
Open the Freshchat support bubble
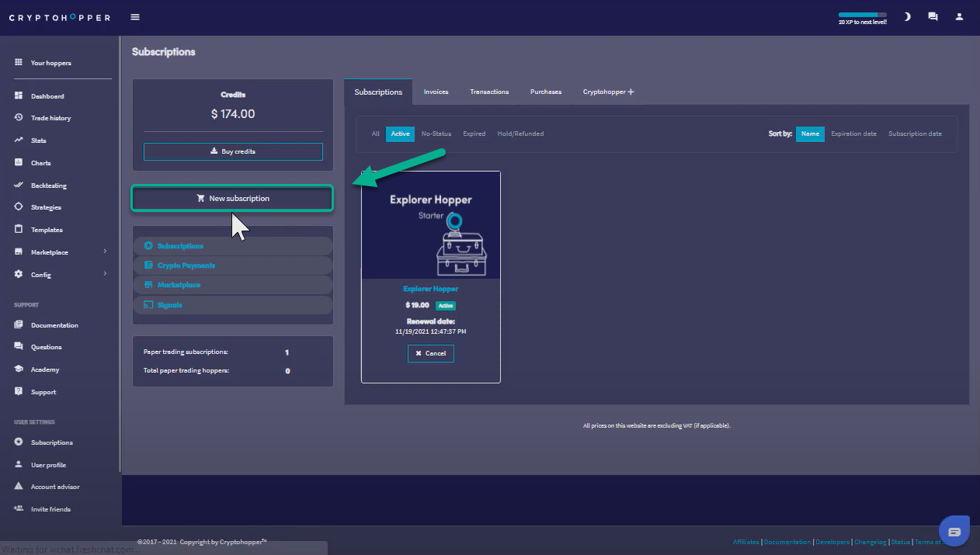click(x=954, y=532)
